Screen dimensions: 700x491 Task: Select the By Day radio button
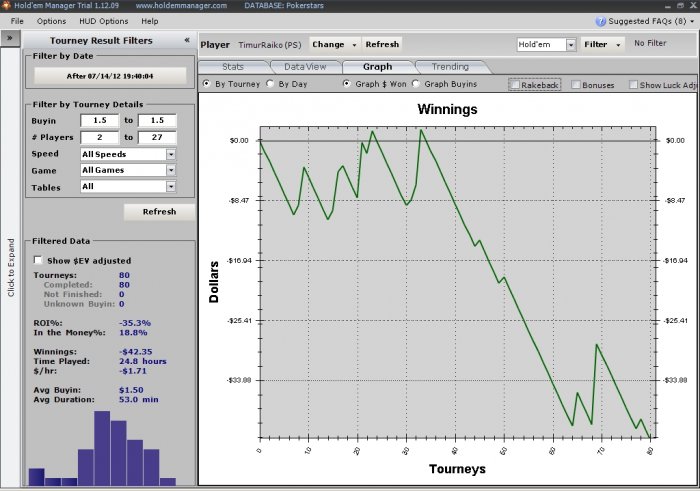pyautogui.click(x=270, y=83)
